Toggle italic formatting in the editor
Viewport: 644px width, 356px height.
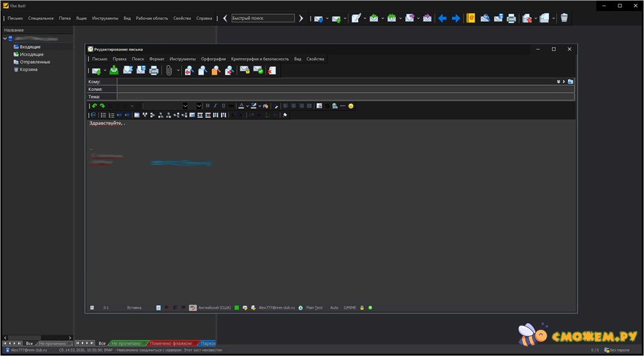click(215, 106)
